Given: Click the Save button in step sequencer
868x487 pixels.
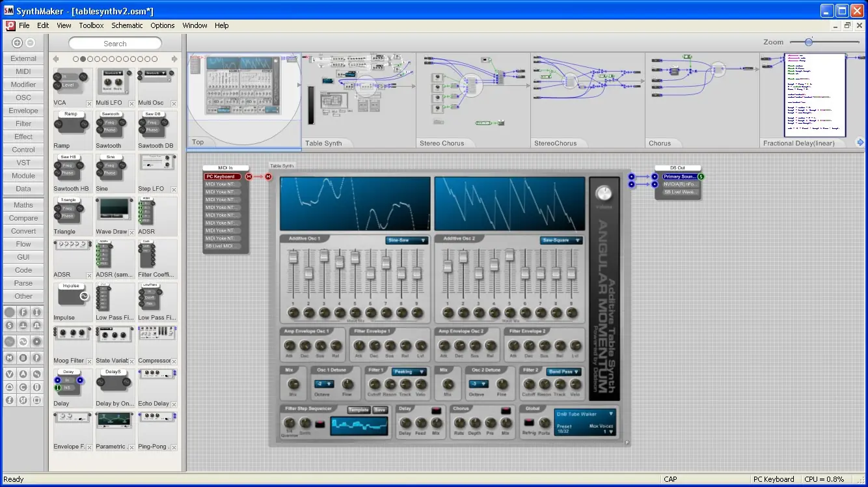Looking at the screenshot, I should tap(379, 410).
